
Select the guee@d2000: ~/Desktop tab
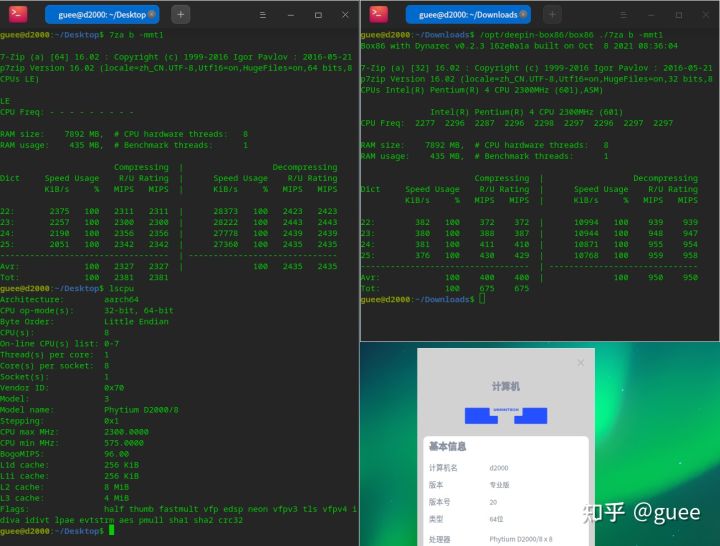coord(102,15)
